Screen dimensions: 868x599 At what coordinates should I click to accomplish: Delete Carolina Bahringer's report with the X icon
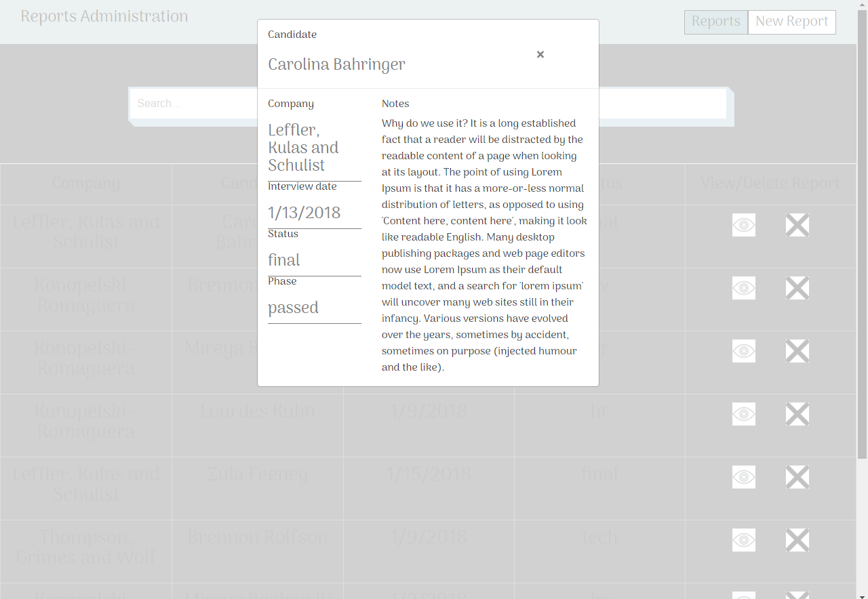click(797, 225)
